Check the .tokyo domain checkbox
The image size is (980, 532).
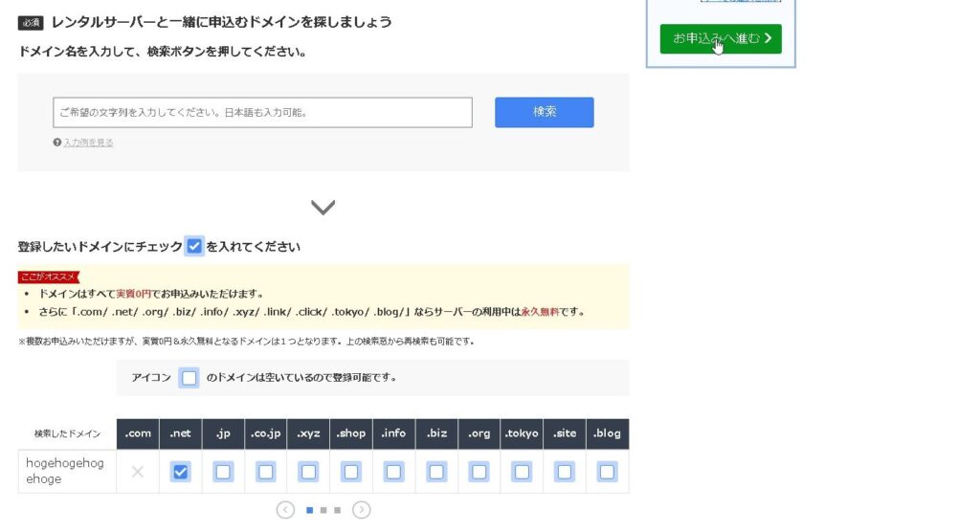pyautogui.click(x=522, y=472)
